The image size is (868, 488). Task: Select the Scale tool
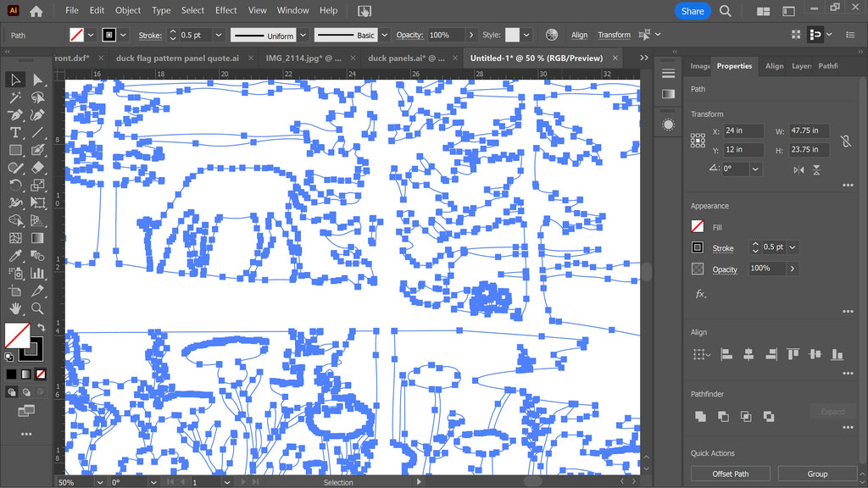pos(37,186)
